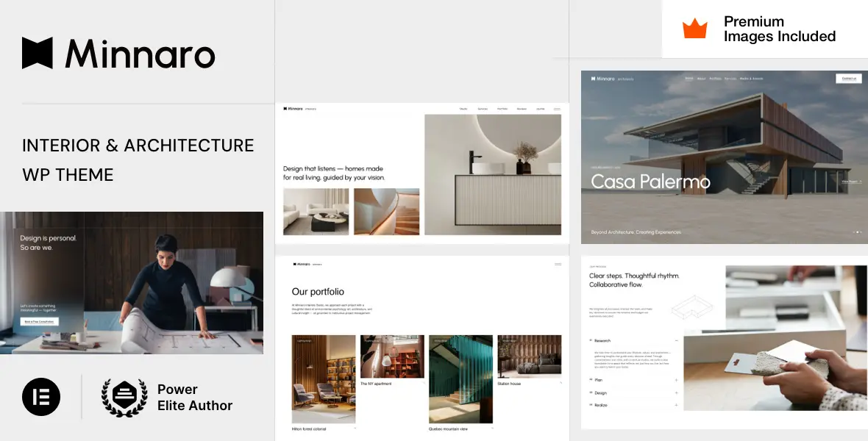868x441 pixels.
Task: Click the bathroom vanity hero image
Action: (x=493, y=175)
